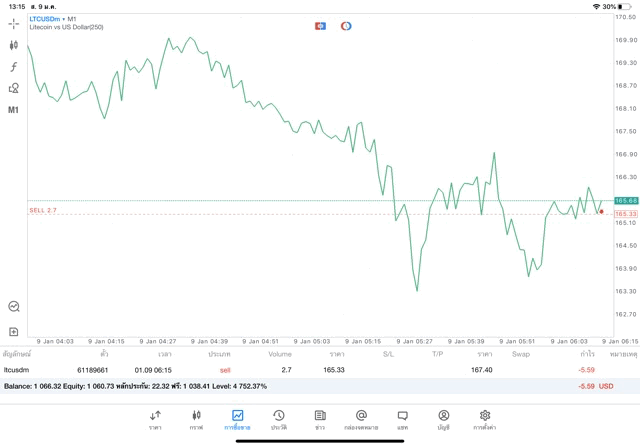This screenshot has height=447, width=640.
Task: Open the กล่องจดหมาย mailbox tab
Action: 360,419
